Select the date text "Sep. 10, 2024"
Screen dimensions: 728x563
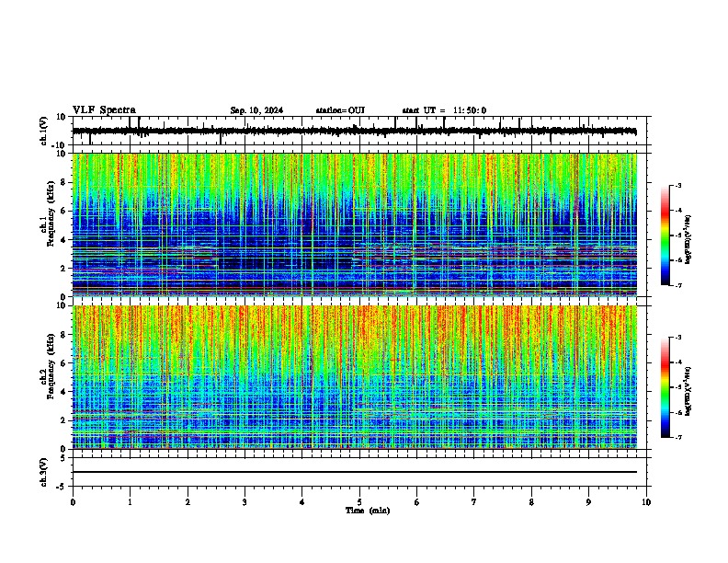(x=256, y=110)
